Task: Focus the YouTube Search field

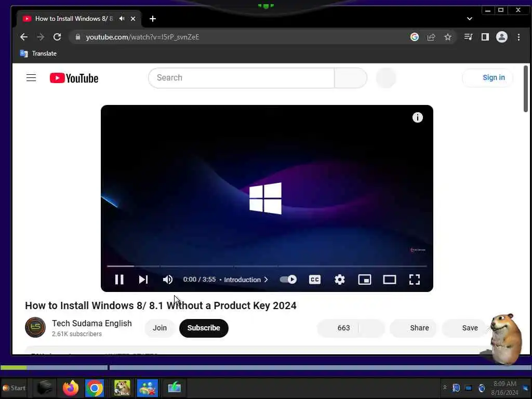Action: click(x=241, y=78)
